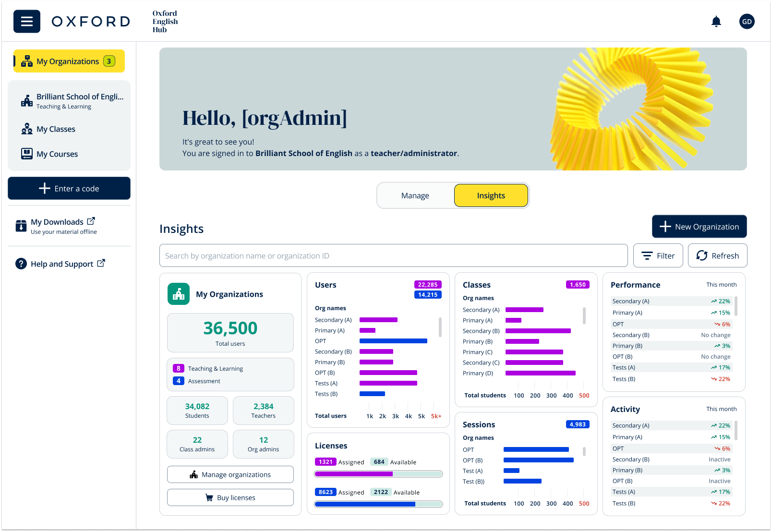Switch to the Manage tab
Image resolution: width=772 pixels, height=532 pixels.
415,195
